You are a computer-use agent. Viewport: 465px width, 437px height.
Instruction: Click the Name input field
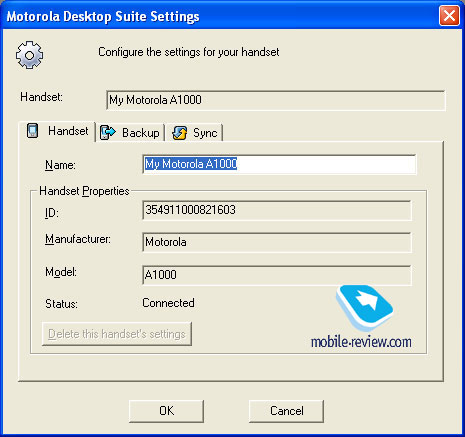pos(279,164)
